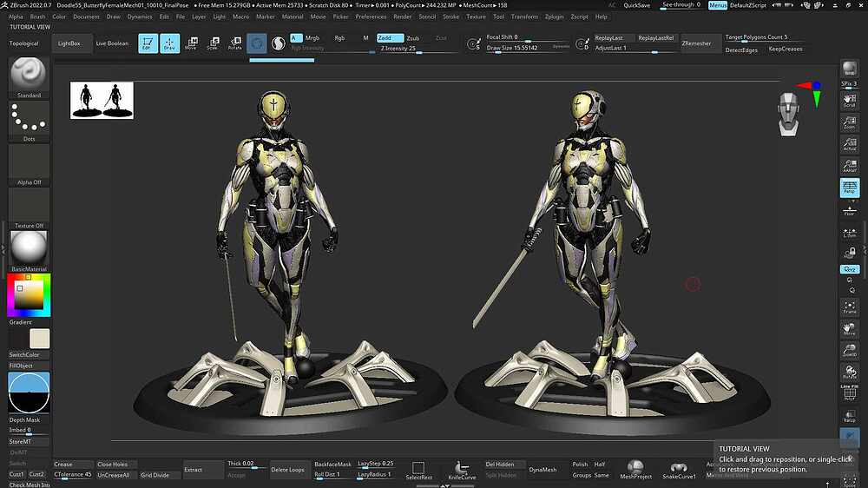Click the Del Hidden button
868x488 pixels.
[x=500, y=465]
